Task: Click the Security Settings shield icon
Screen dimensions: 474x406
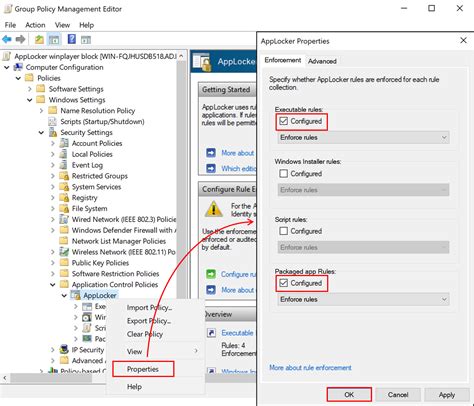Action: tap(53, 132)
